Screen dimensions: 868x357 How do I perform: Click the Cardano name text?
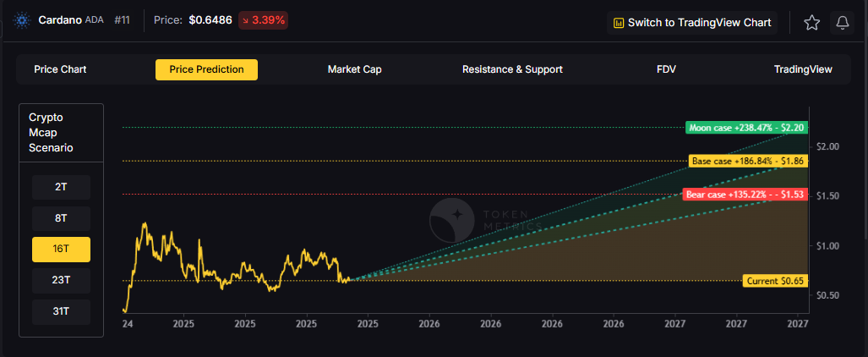point(60,21)
